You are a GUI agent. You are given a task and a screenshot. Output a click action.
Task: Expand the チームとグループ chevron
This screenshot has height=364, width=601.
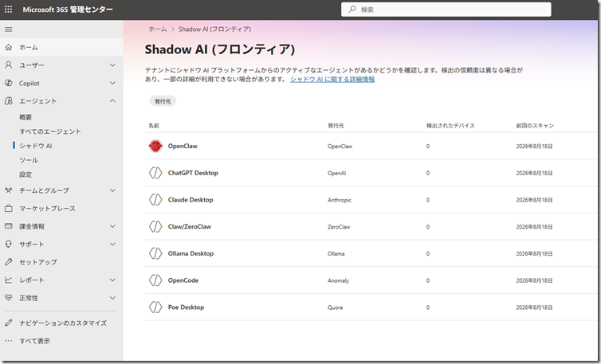pyautogui.click(x=112, y=190)
